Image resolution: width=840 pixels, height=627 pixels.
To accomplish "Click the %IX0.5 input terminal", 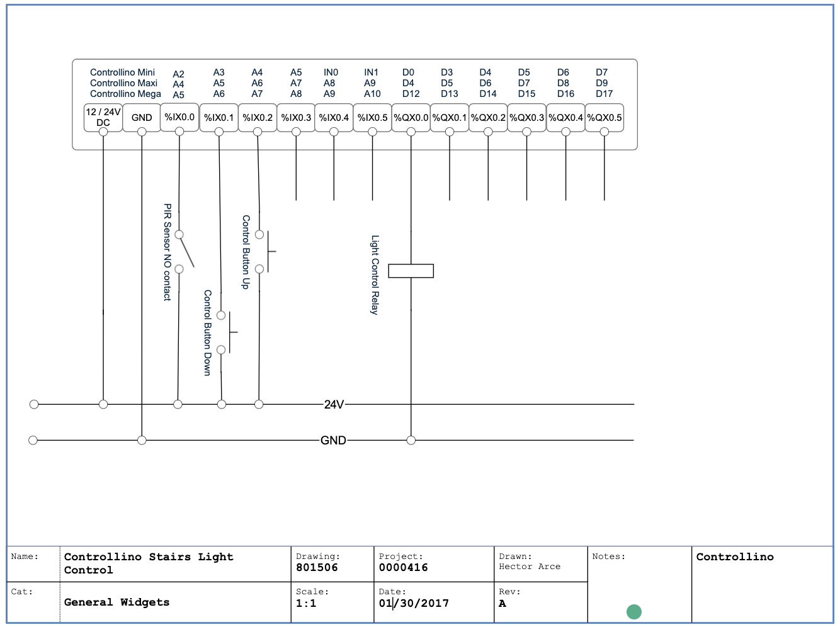I will click(372, 117).
